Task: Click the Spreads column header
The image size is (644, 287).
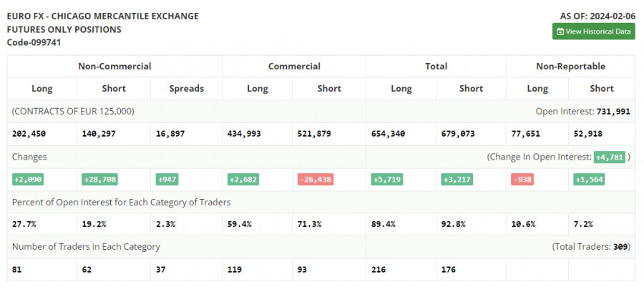Action: point(187,89)
